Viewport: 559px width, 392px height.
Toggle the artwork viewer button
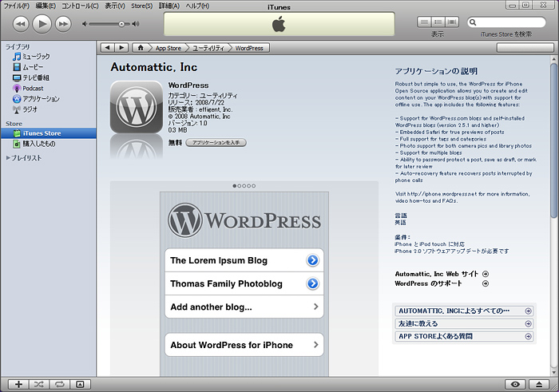click(80, 384)
